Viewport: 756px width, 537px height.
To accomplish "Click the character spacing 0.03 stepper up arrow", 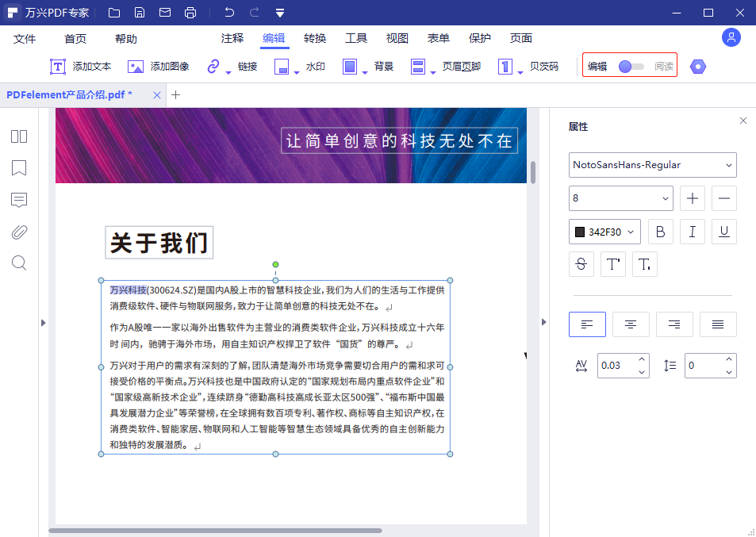I will pos(641,361).
